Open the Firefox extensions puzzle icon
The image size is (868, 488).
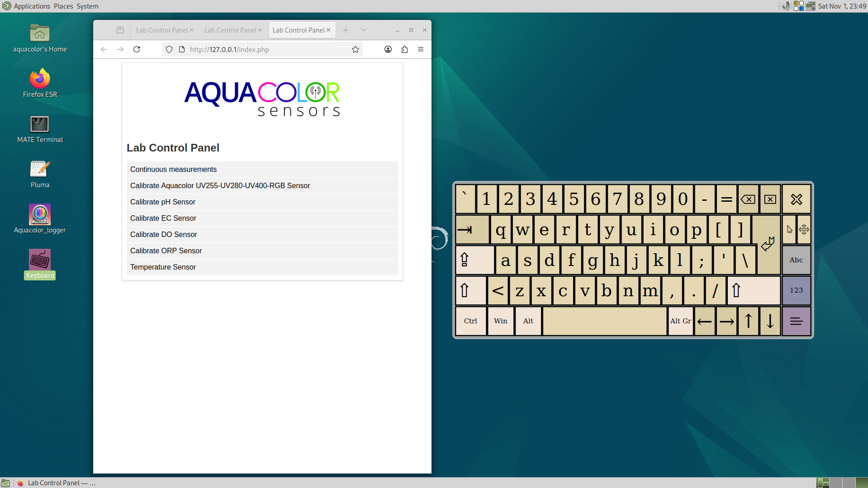click(404, 49)
